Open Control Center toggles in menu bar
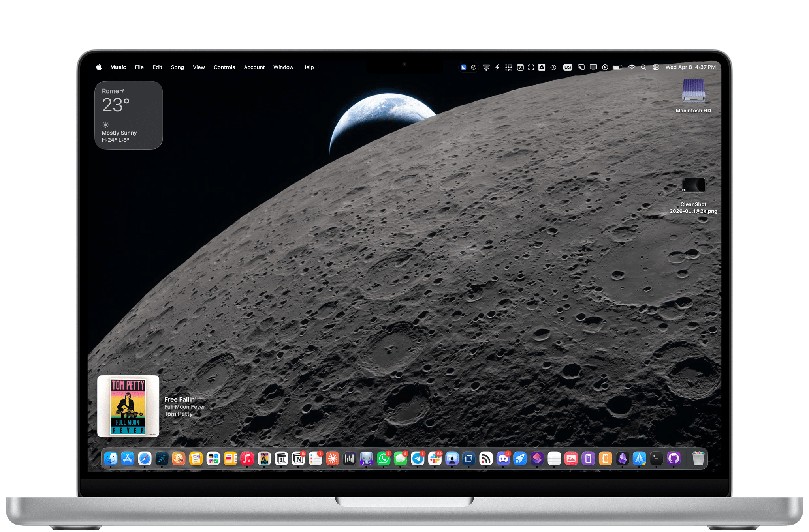The width and height of the screenshot is (809, 532). tap(656, 67)
